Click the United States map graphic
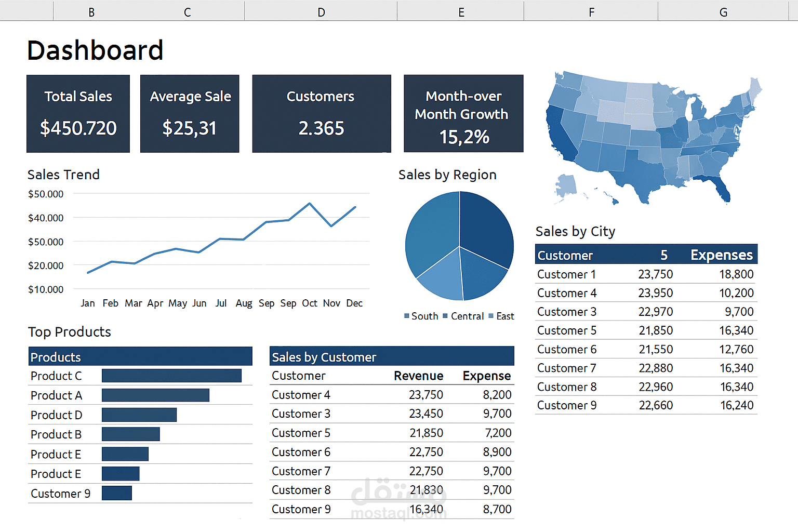Screen dimensions: 798x532 654,138
